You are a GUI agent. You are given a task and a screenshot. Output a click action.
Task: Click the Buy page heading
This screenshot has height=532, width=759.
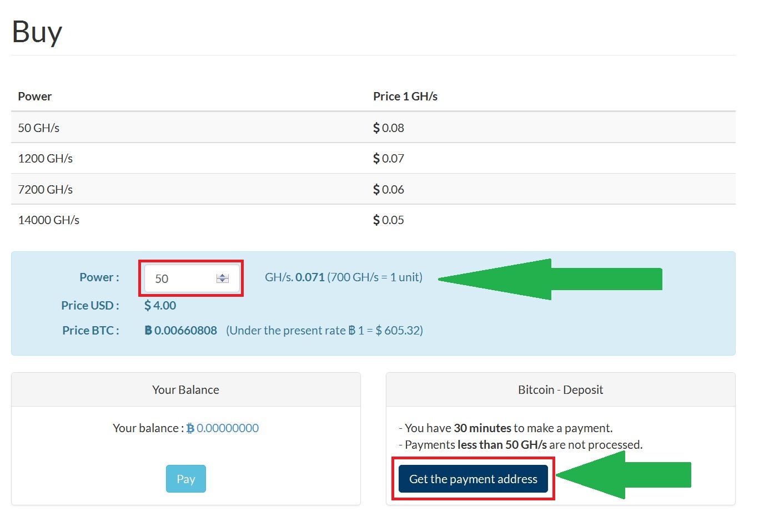coord(37,32)
